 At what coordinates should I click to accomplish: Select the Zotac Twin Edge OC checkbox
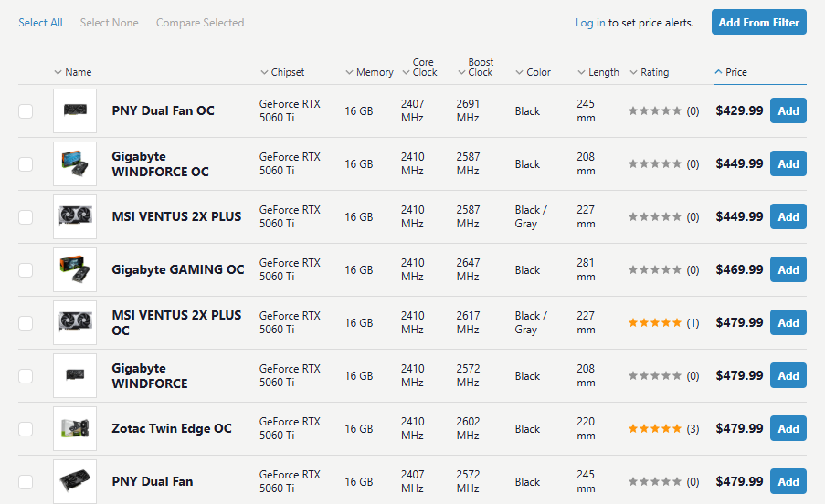(26, 429)
